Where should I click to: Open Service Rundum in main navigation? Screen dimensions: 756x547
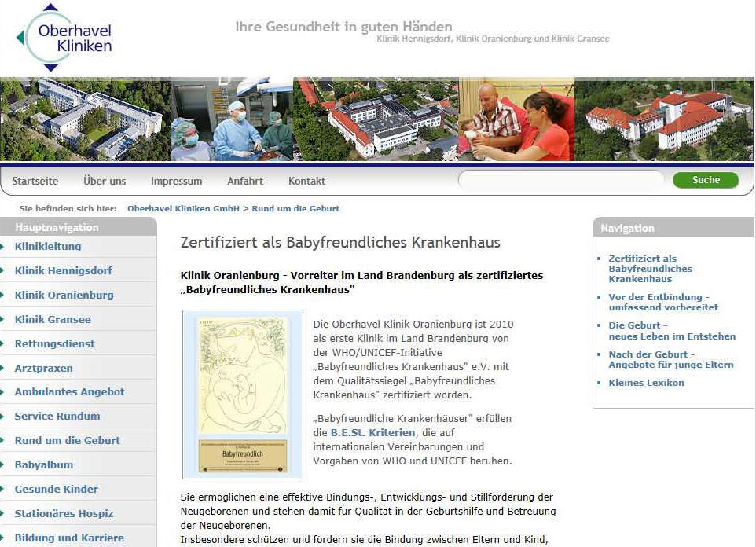[x=57, y=416]
